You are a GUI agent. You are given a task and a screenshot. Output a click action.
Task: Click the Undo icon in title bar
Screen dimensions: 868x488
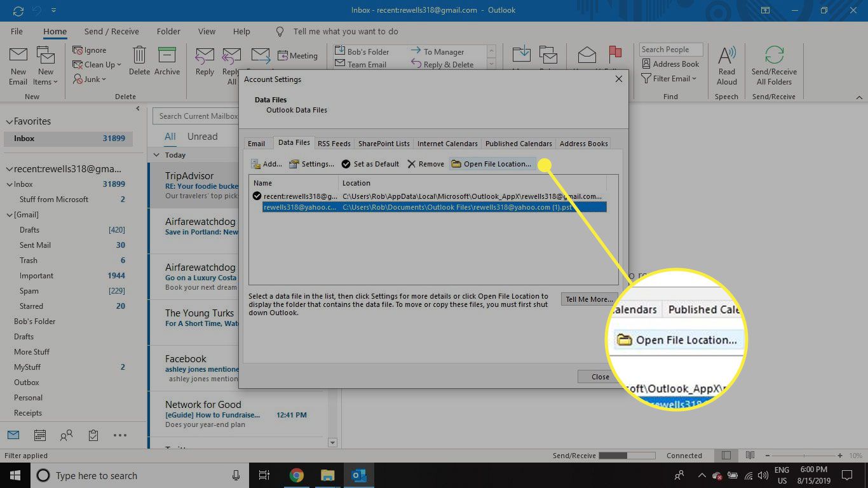click(36, 10)
